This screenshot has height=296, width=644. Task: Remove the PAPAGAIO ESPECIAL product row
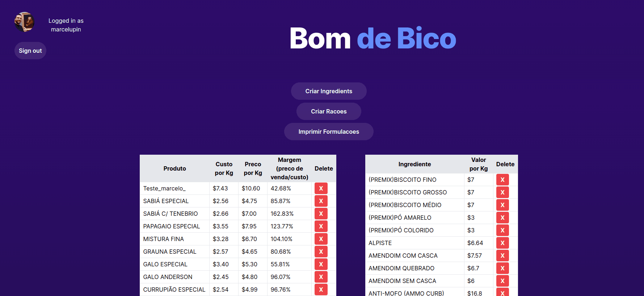(x=321, y=226)
